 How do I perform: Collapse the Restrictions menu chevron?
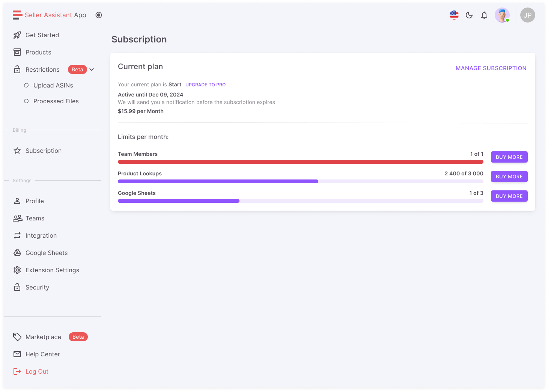point(92,69)
